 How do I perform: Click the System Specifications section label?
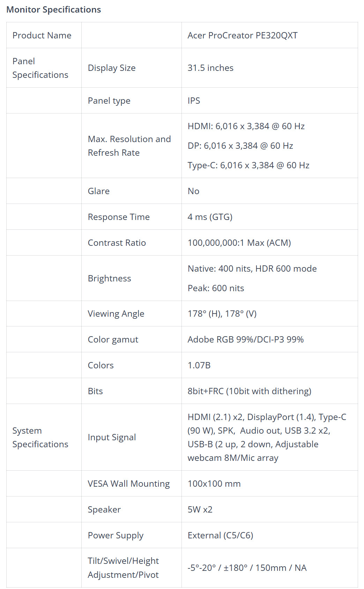[x=40, y=437]
